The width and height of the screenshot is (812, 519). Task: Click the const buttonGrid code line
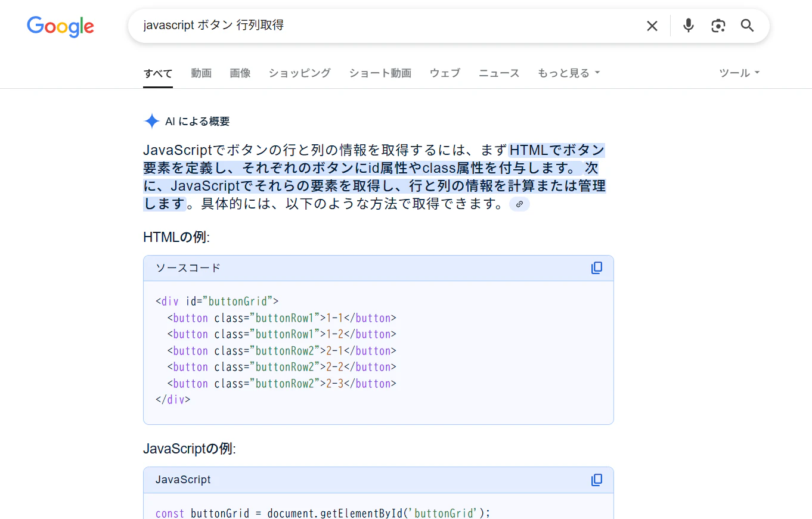(323, 513)
